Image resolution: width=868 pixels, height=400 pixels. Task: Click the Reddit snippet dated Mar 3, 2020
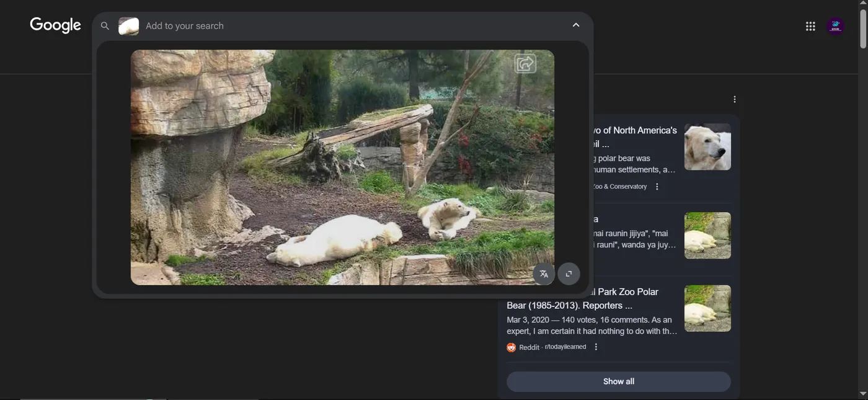click(592, 326)
